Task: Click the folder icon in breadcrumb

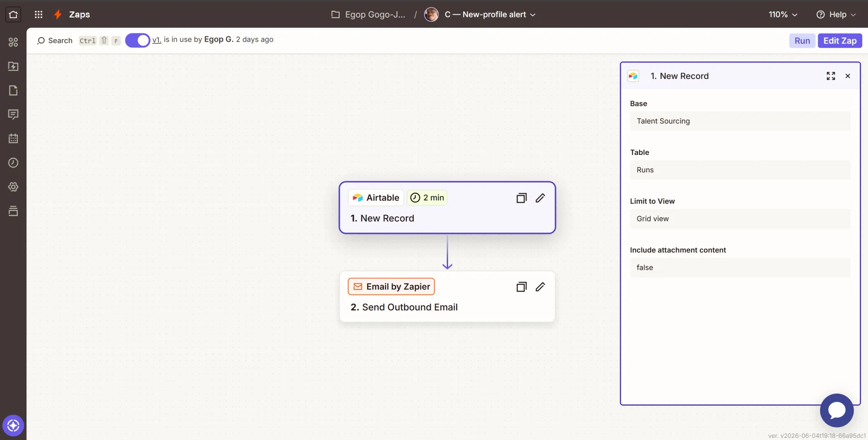Action: click(335, 15)
